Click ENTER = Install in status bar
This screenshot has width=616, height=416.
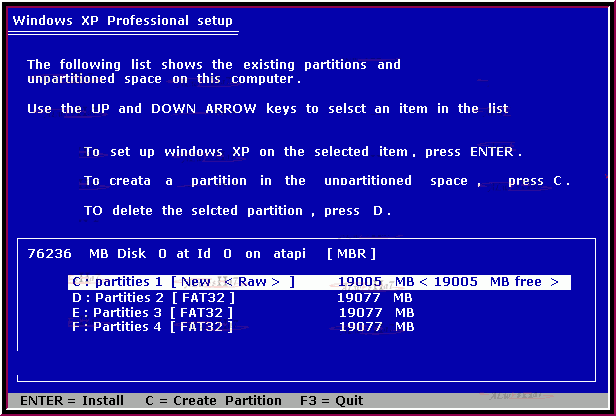[72, 401]
